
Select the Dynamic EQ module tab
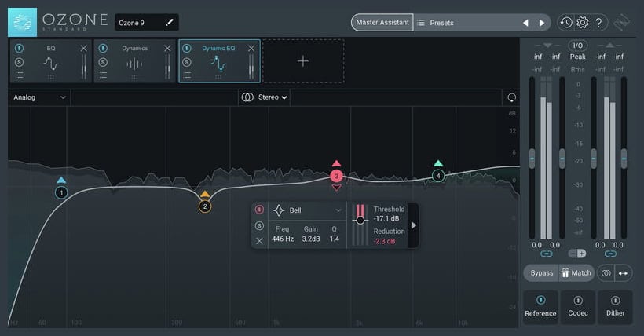point(218,61)
